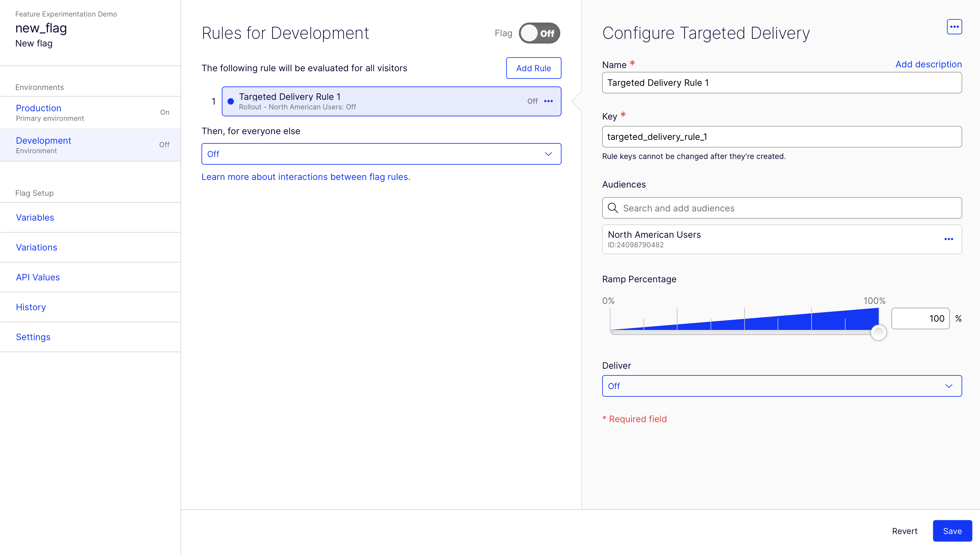Go to the Variations page
Screen dimensions: 980x555
coord(37,247)
